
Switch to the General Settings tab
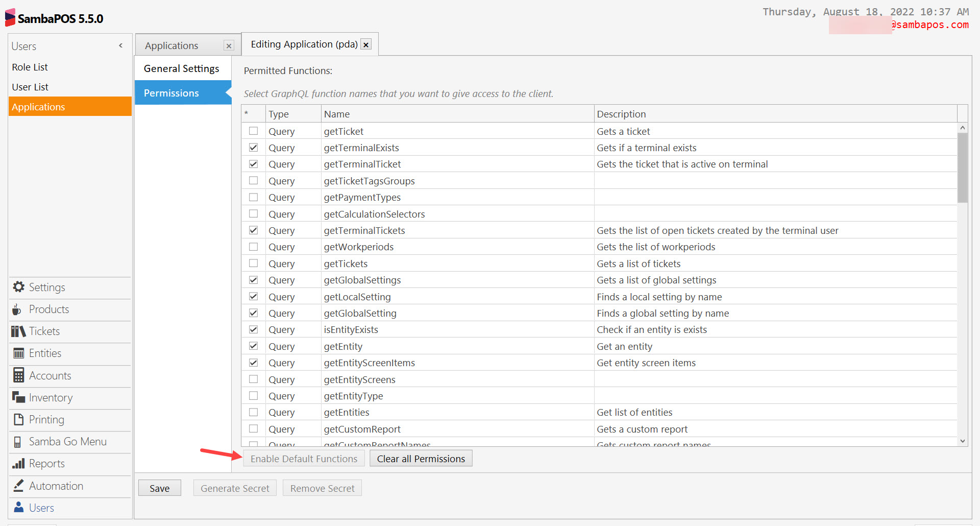coord(181,68)
